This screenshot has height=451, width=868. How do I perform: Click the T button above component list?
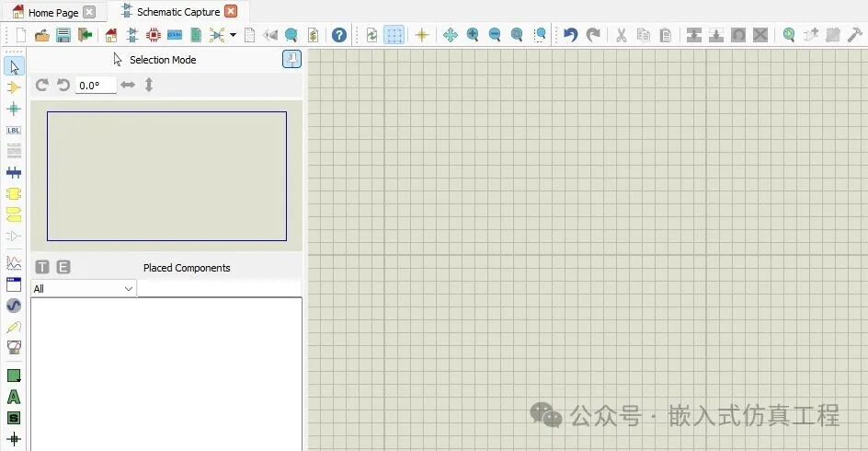pos(42,267)
